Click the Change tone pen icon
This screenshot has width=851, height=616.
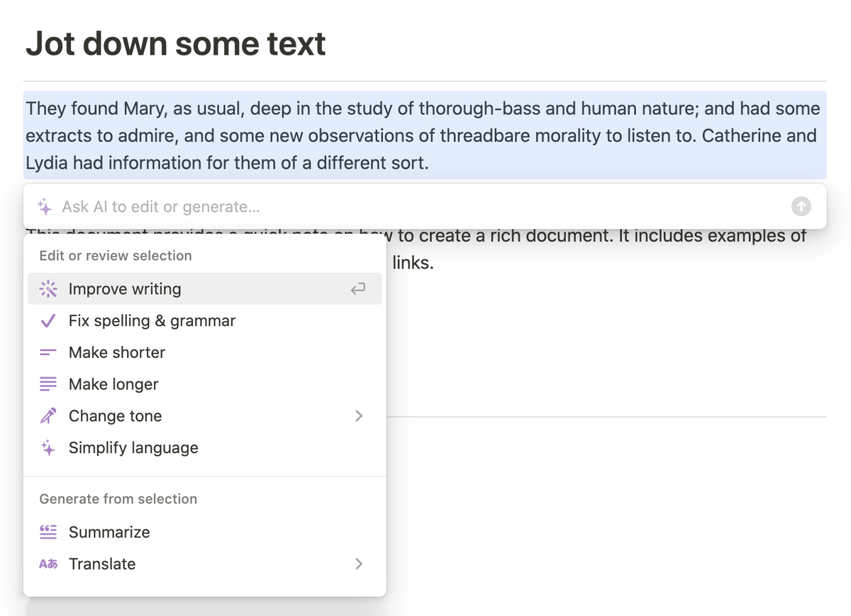[x=48, y=416]
